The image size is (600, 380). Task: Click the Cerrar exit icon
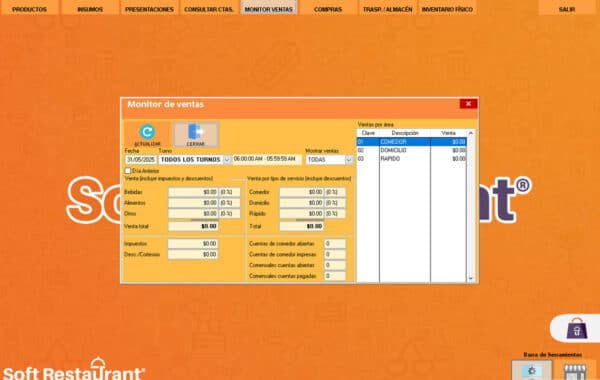click(x=196, y=131)
